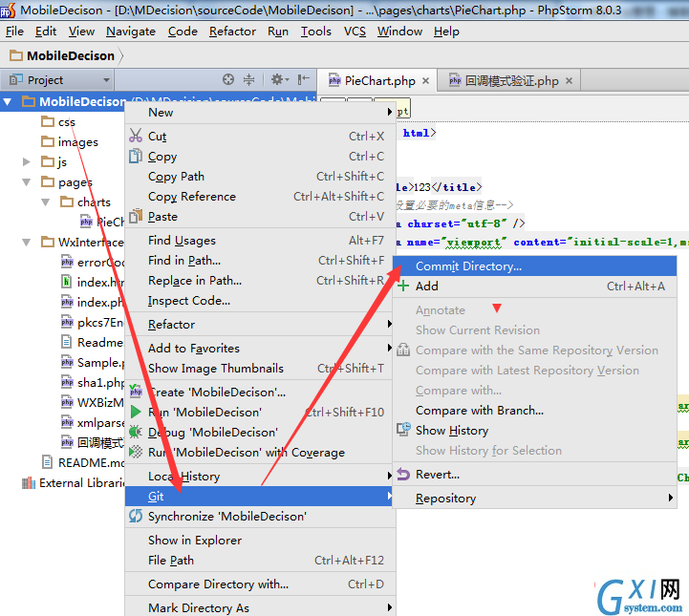689x616 pixels.
Task: Open the Project panel gear settings
Action: click(x=279, y=79)
